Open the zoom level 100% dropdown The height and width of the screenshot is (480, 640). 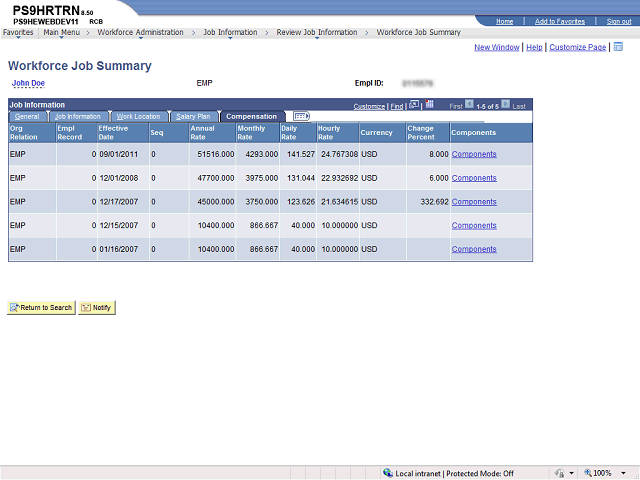623,473
